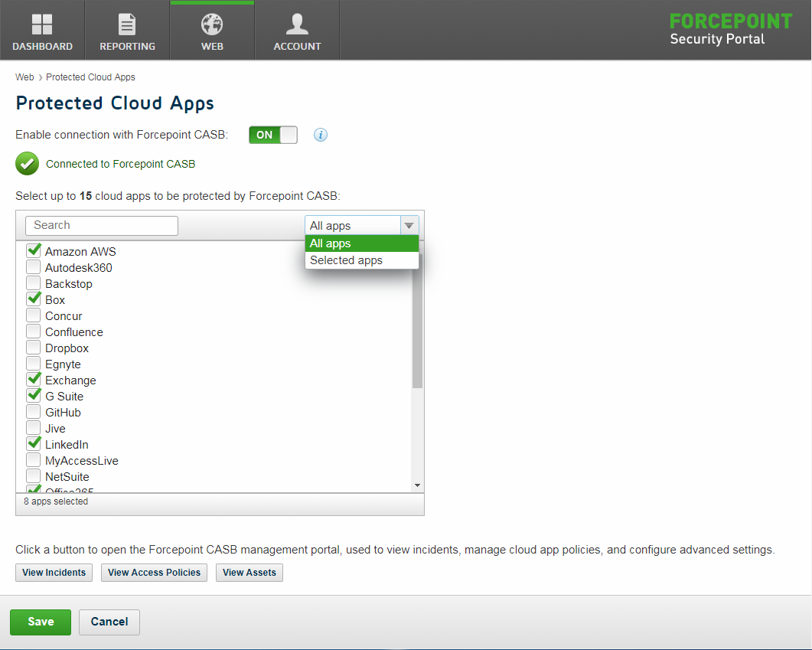
Task: Focus the app Search field
Action: (102, 225)
